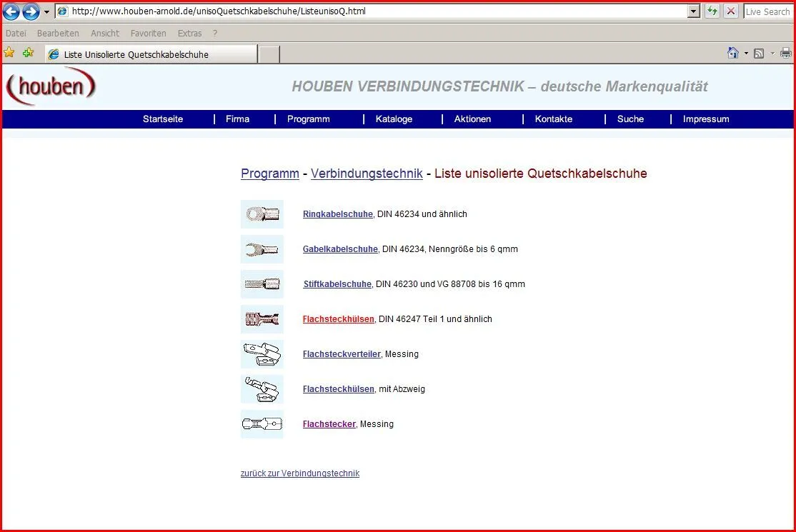Click the browser Forward arrow button
This screenshot has width=796, height=532.
point(31,11)
